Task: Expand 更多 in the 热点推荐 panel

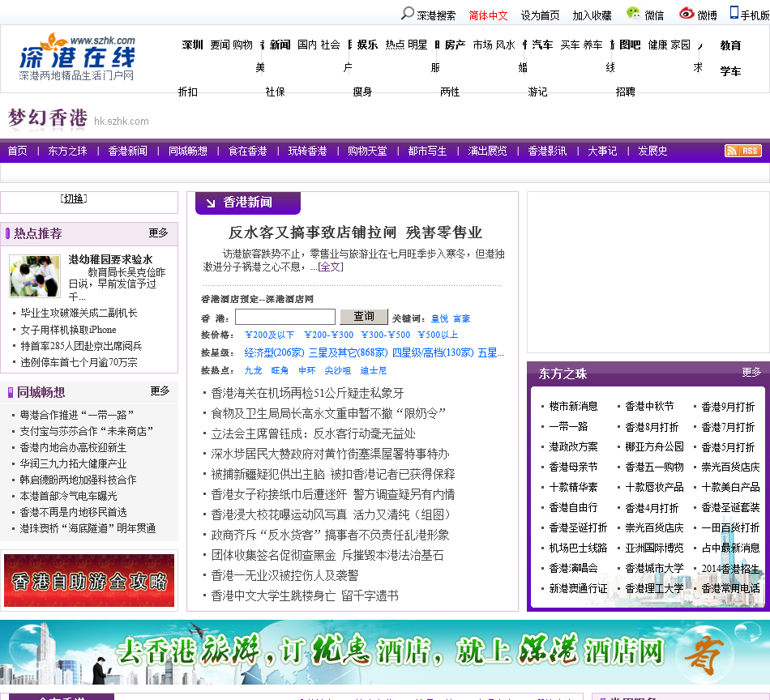Action: coord(158,233)
